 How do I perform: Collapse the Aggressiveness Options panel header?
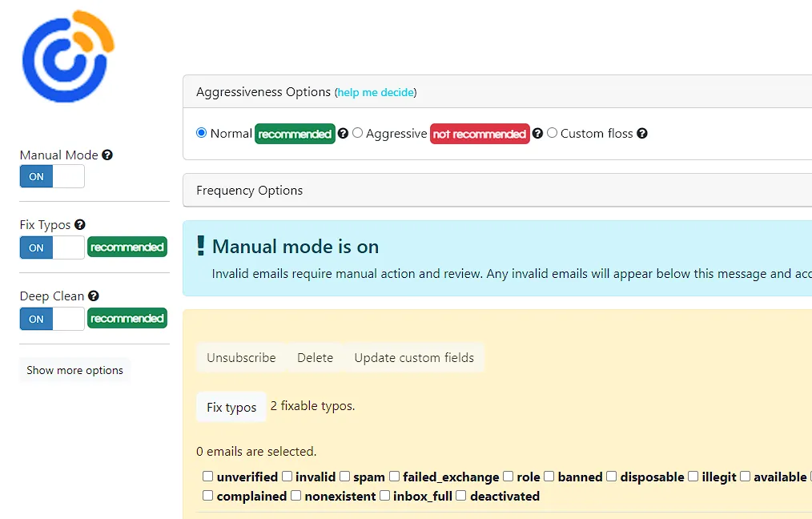point(497,91)
